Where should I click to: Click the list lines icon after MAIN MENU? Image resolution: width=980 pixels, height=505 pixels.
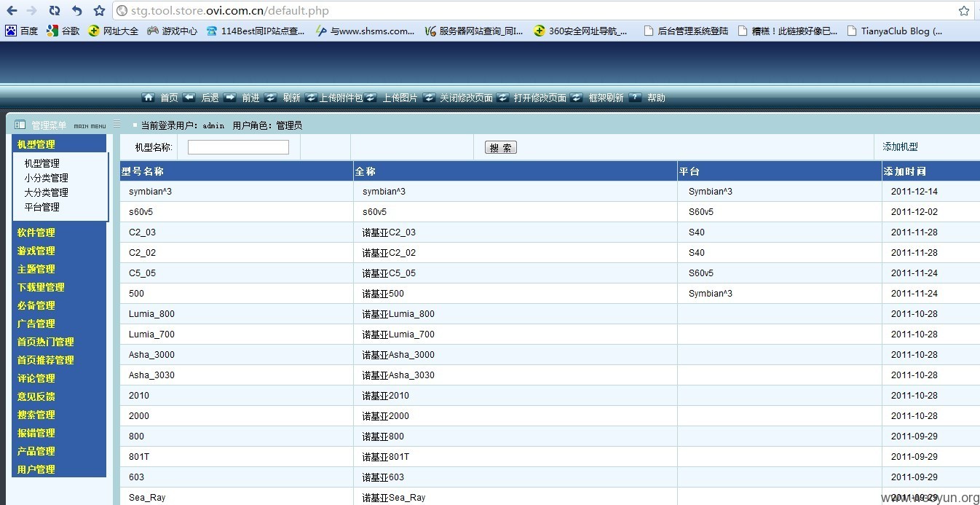tap(116, 124)
